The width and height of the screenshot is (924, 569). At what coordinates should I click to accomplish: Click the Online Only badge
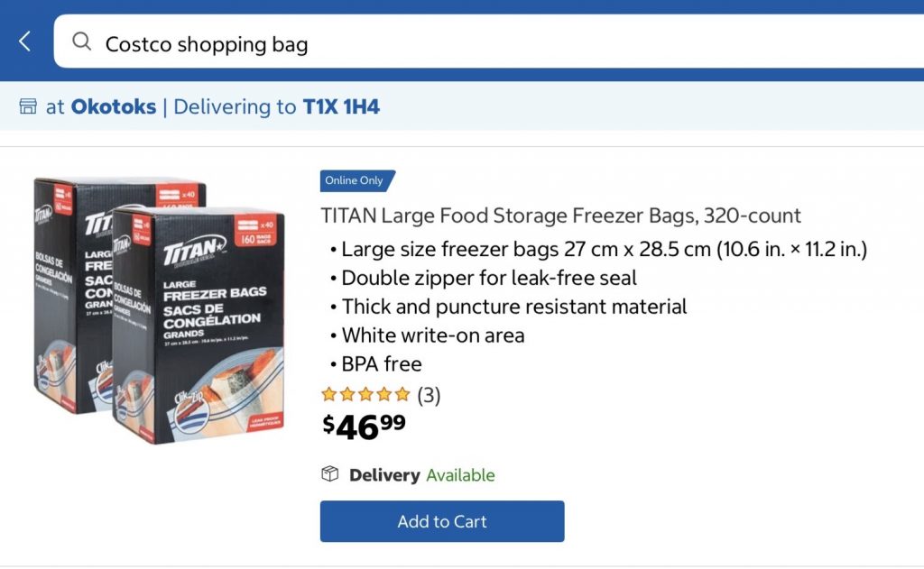[356, 180]
